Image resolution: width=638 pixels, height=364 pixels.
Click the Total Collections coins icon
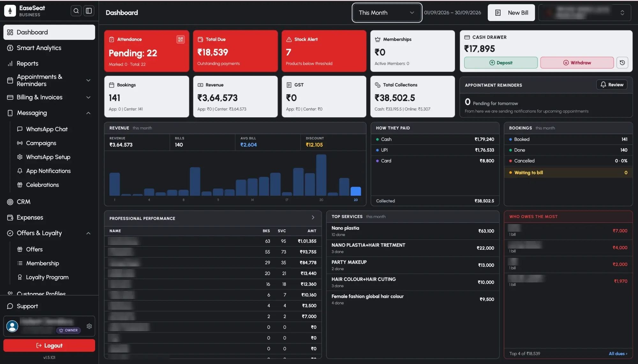click(x=378, y=85)
